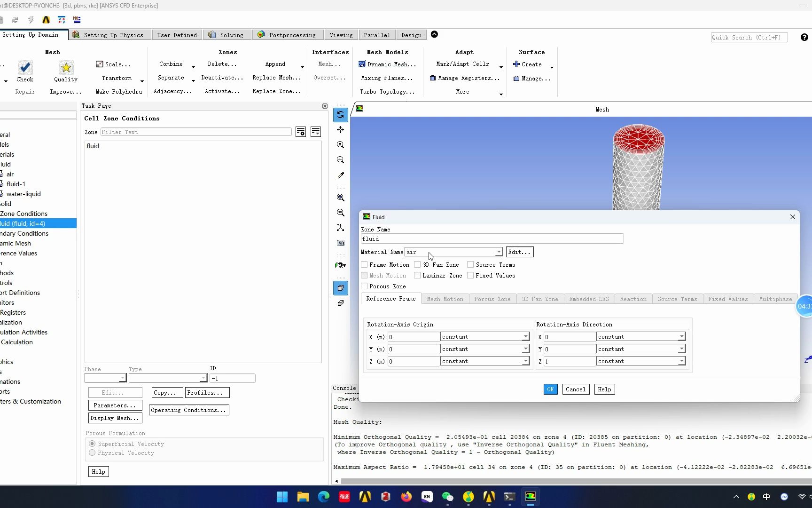The width and height of the screenshot is (812, 508).
Task: Open the Quality improve tool
Action: click(x=65, y=92)
